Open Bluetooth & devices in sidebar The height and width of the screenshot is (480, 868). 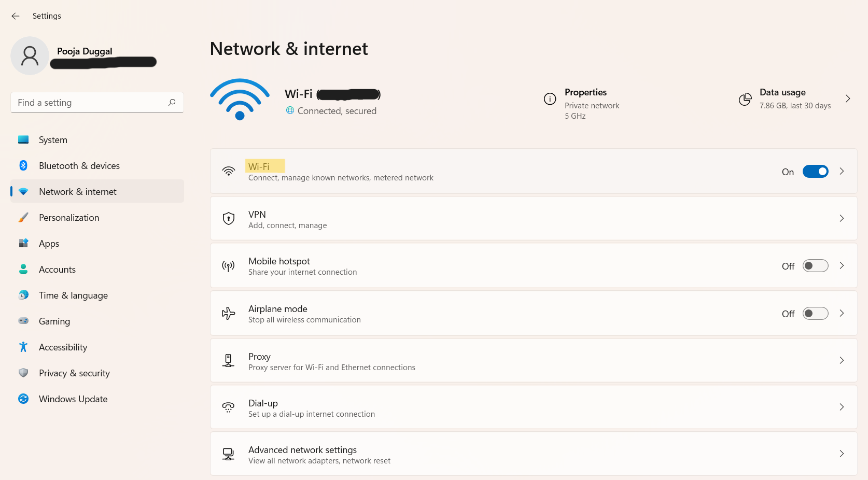[79, 166]
